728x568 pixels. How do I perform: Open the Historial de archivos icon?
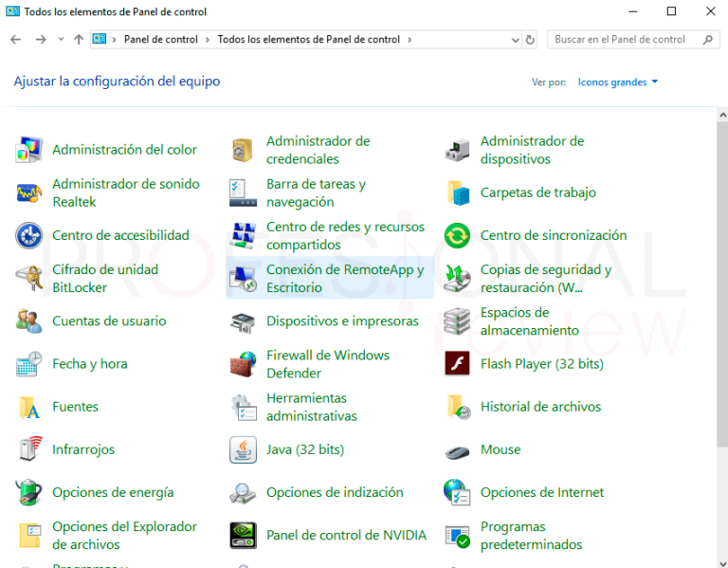point(458,408)
